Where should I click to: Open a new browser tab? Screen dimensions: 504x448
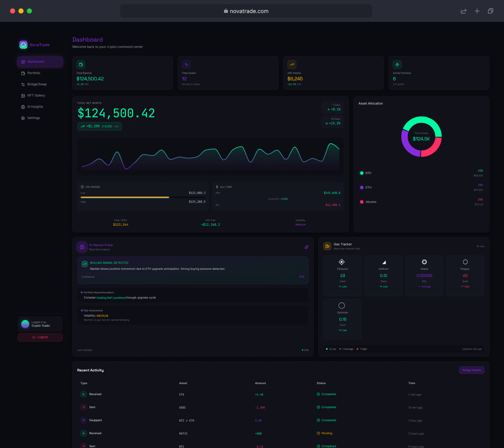pos(477,11)
